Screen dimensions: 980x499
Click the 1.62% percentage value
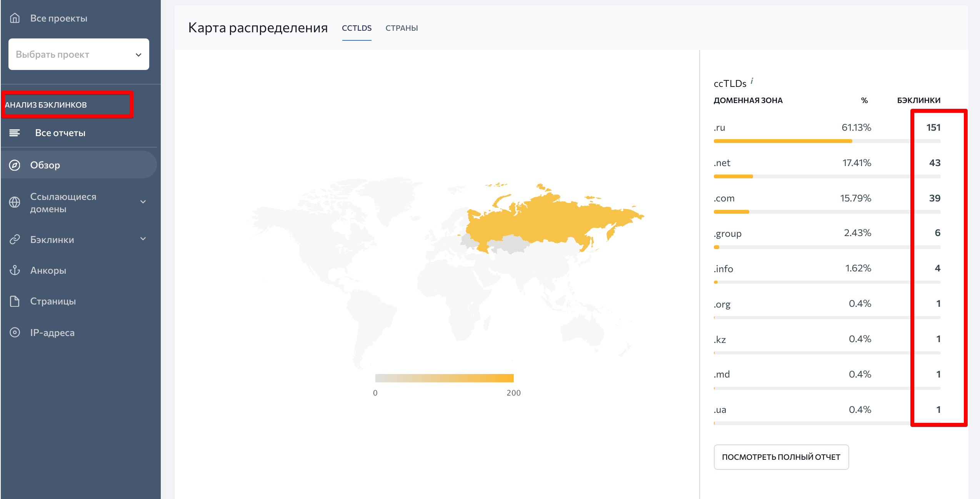point(858,268)
